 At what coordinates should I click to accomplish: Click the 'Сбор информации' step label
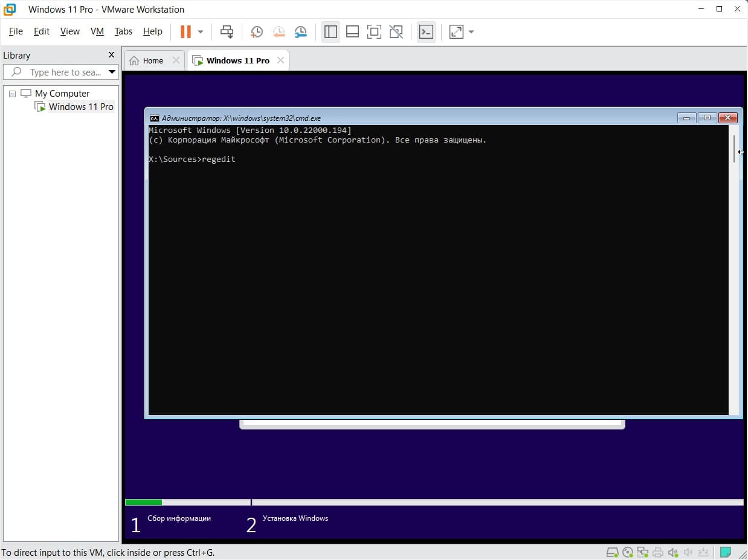179,518
